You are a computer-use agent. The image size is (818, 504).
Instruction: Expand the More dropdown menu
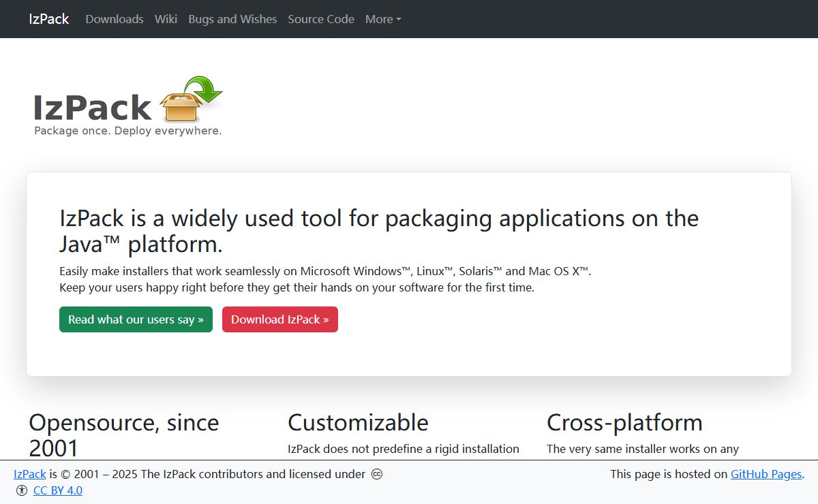click(x=383, y=19)
